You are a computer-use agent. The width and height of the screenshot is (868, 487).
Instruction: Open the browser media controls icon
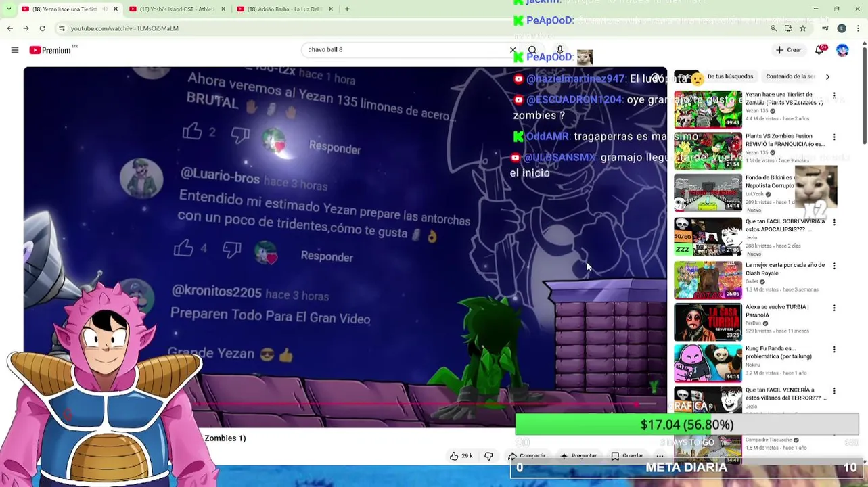pyautogui.click(x=825, y=28)
